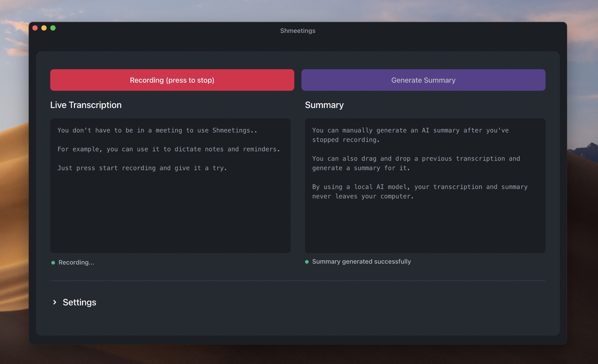Click the green zoom button in title bar
Screen dimensions: 598x364
point(53,28)
